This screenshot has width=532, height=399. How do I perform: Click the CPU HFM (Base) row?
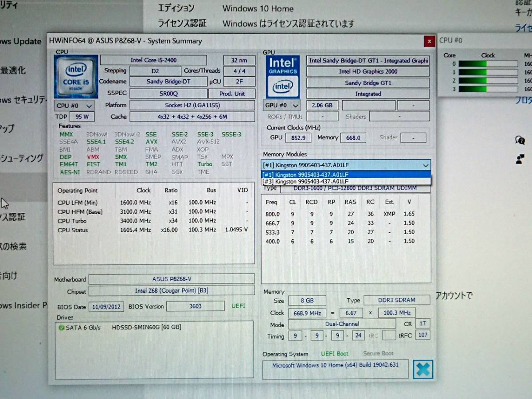click(153, 212)
